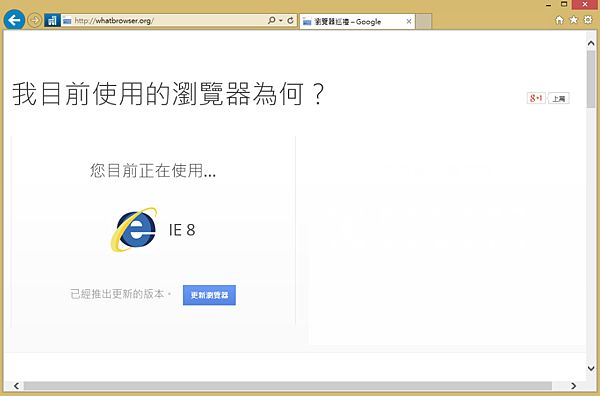Click the horizontal scrollbar right arrow

(x=573, y=386)
